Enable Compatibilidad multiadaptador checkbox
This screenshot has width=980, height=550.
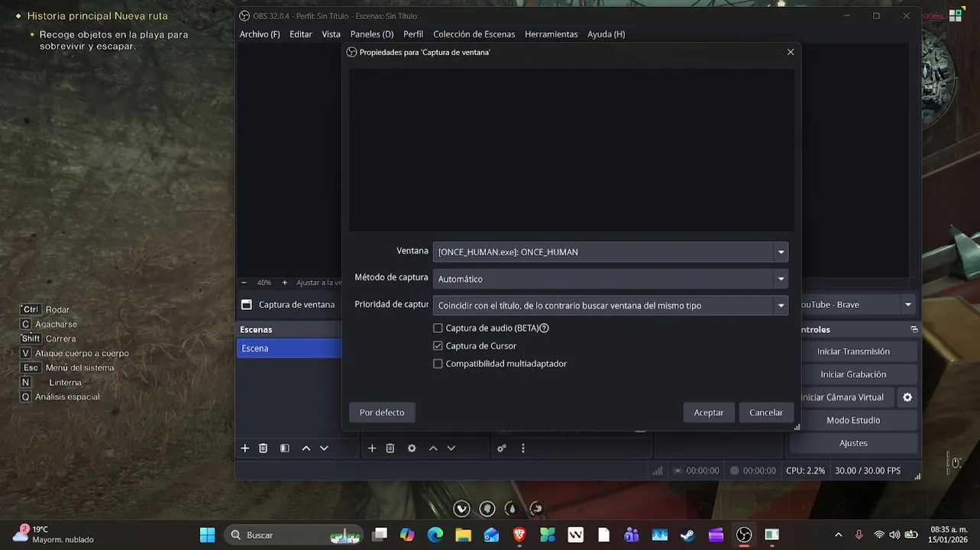pos(438,364)
